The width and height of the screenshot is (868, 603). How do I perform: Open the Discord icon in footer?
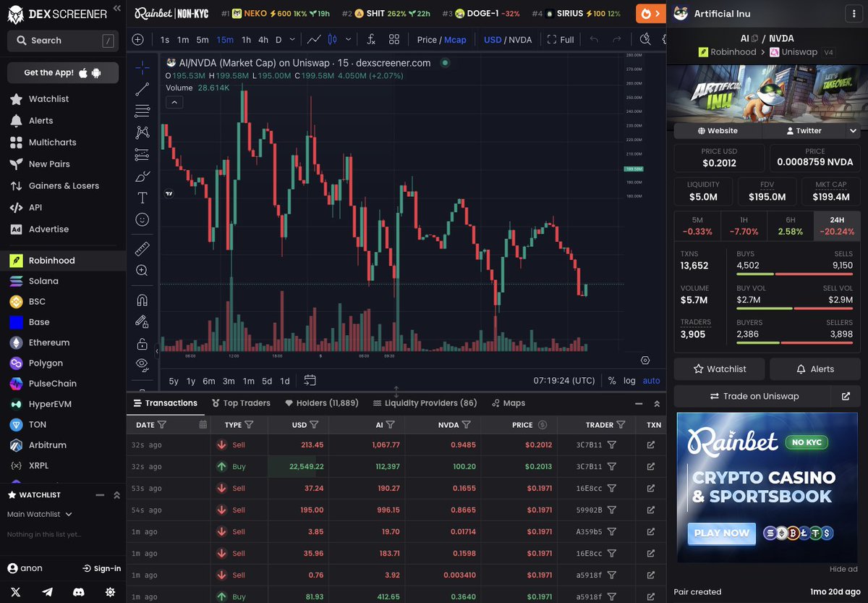coord(79,591)
